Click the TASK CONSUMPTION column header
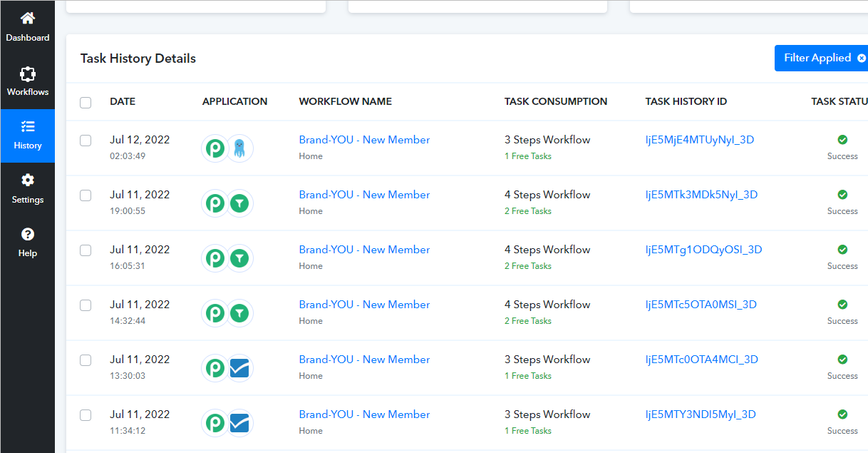The height and width of the screenshot is (453, 868). tap(556, 101)
